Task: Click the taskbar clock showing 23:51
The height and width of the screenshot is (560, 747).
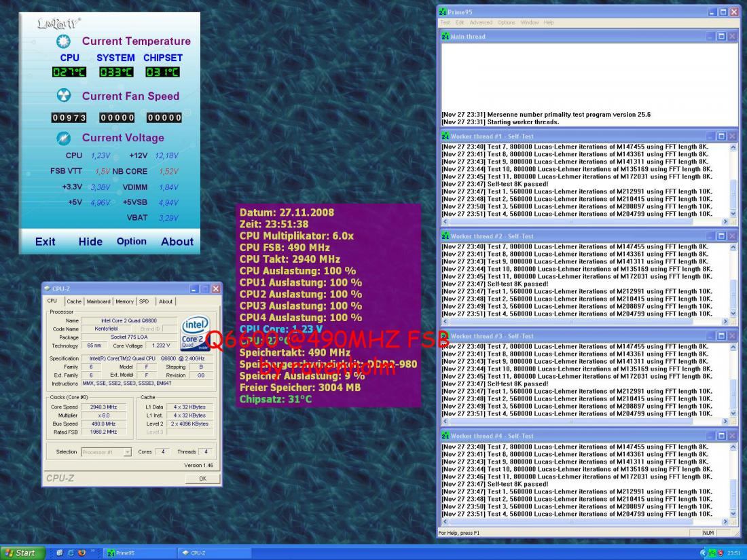Action: (x=733, y=553)
